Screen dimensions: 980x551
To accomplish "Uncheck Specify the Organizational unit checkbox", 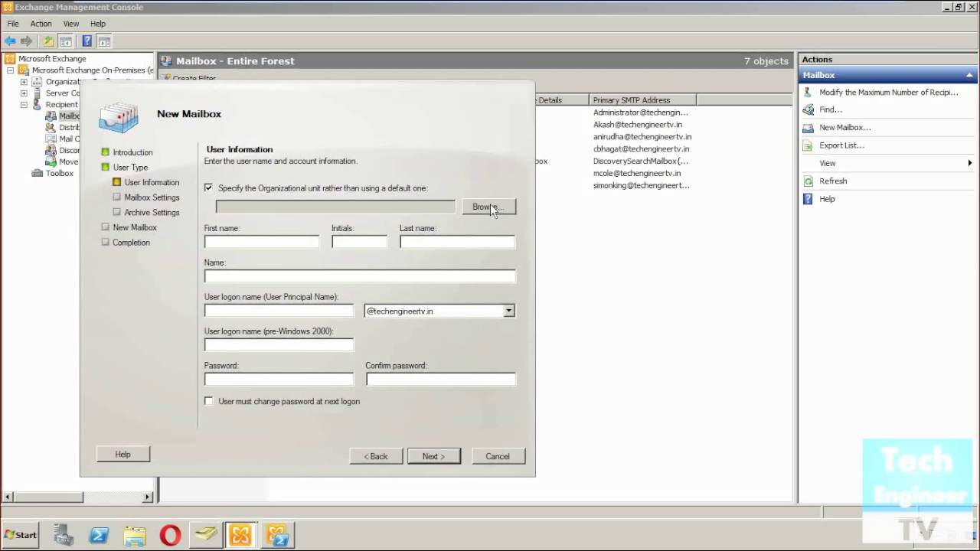I will click(209, 187).
